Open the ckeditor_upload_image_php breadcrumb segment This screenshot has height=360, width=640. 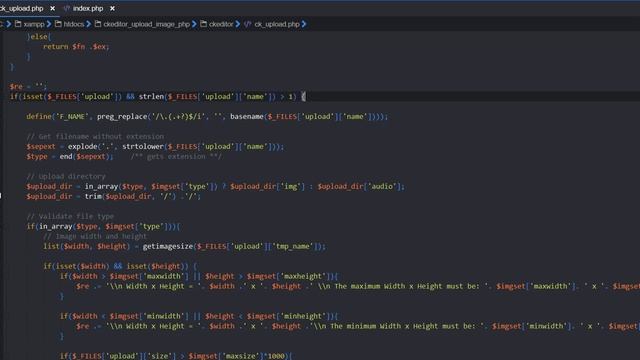tap(147, 24)
